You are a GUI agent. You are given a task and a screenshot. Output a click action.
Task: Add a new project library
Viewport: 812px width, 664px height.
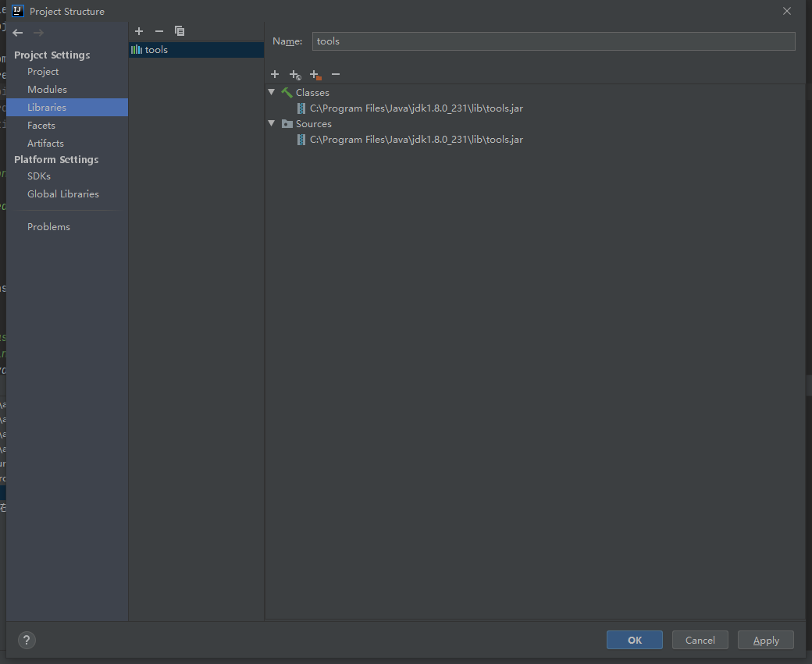coord(139,31)
